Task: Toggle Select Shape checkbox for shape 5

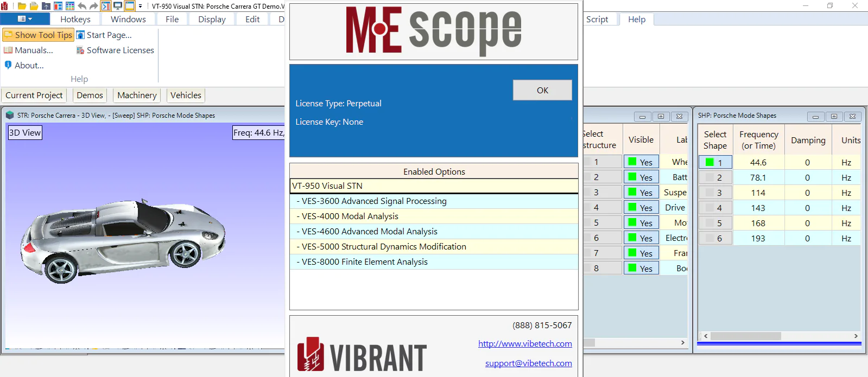Action: coord(715,223)
